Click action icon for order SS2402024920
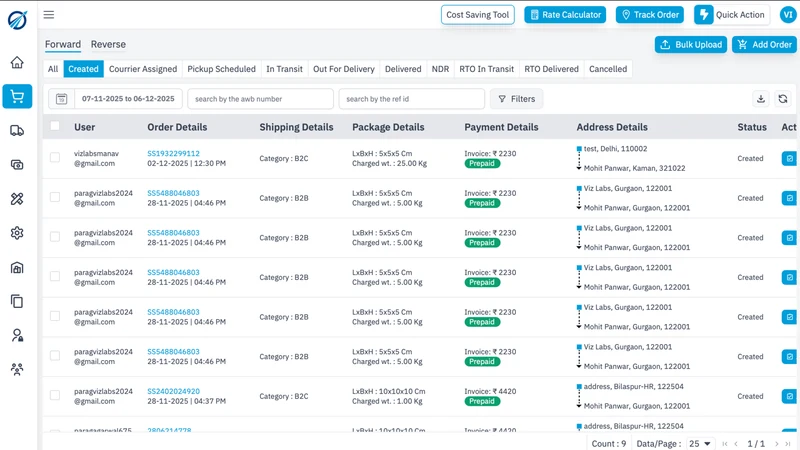Image resolution: width=800 pixels, height=450 pixels. (789, 396)
